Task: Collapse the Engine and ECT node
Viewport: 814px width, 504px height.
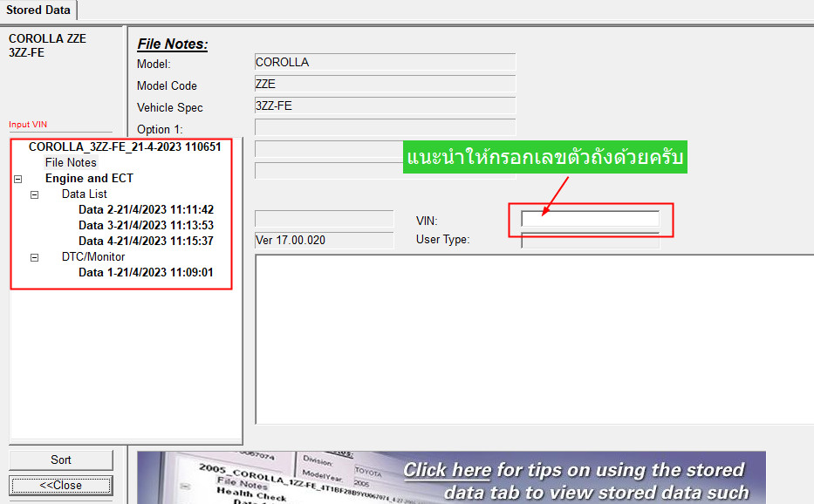Action: (x=18, y=179)
